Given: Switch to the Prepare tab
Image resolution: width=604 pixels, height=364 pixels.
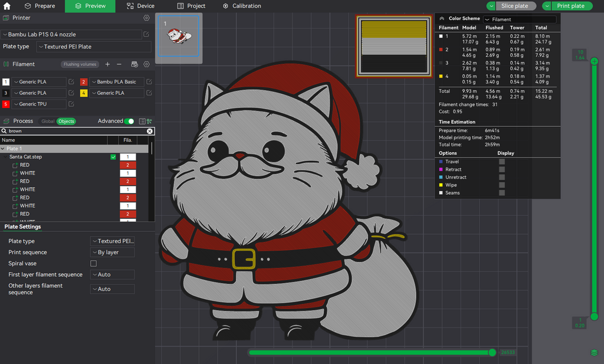Looking at the screenshot, I should coord(40,6).
